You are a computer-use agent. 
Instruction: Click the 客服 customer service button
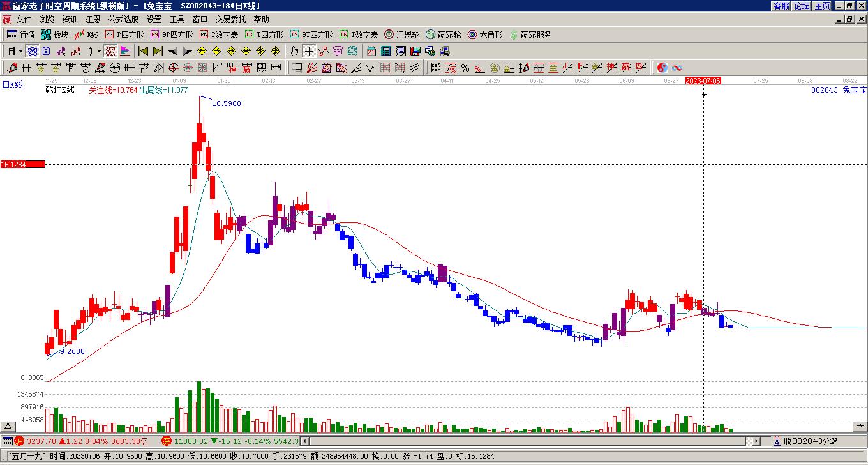point(781,6)
